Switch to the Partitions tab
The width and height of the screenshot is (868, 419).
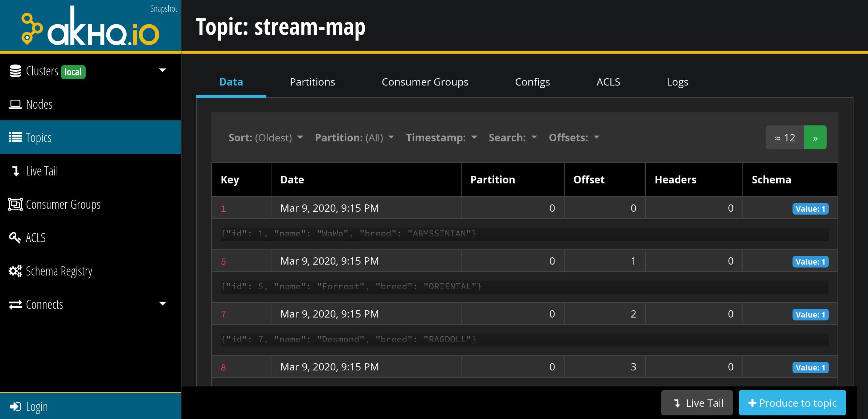312,82
